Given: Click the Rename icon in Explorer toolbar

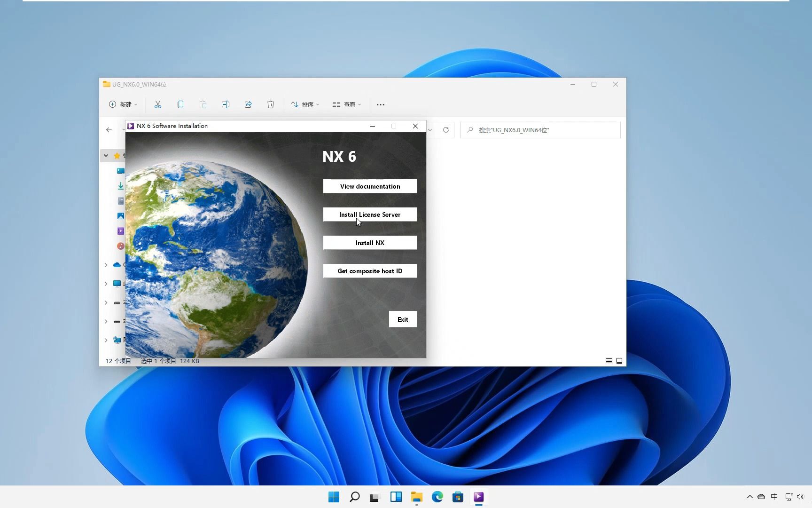Looking at the screenshot, I should (x=226, y=104).
